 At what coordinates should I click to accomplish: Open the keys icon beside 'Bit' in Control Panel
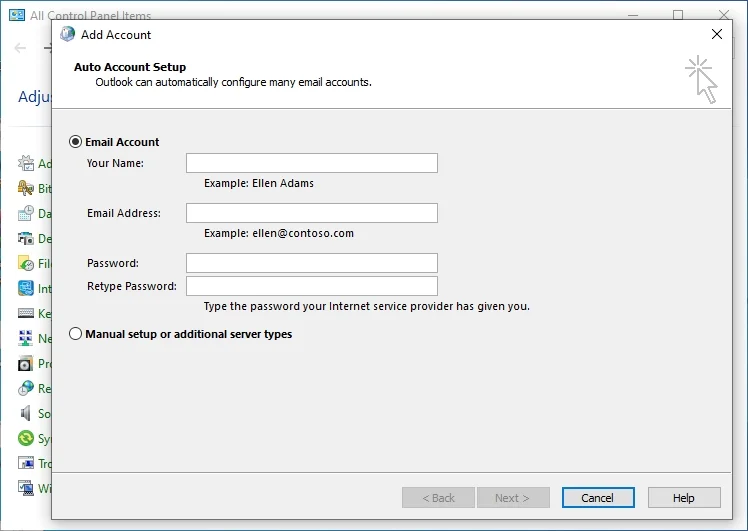click(x=26, y=188)
